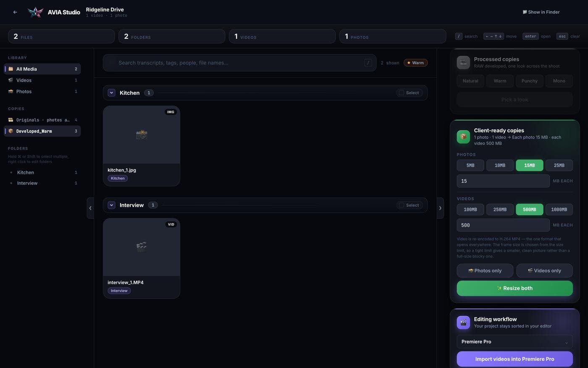Click the Resize both button

coord(515,288)
